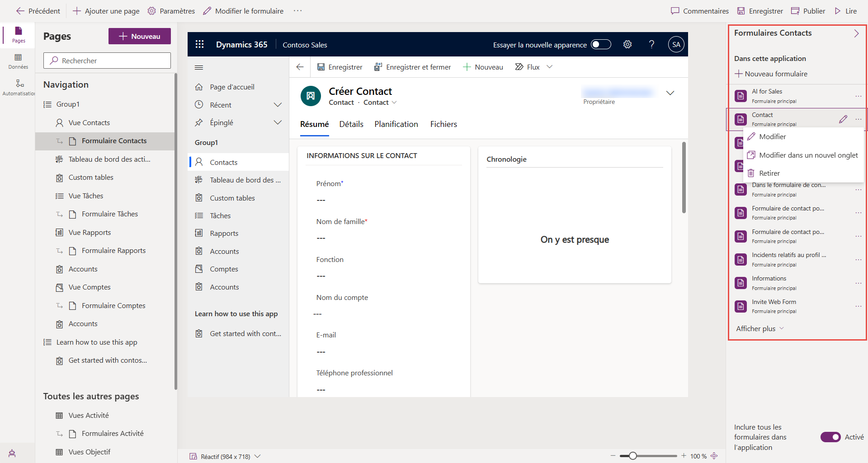Click the form vertical scrollbar
The height and width of the screenshot is (463, 868).
click(684, 178)
